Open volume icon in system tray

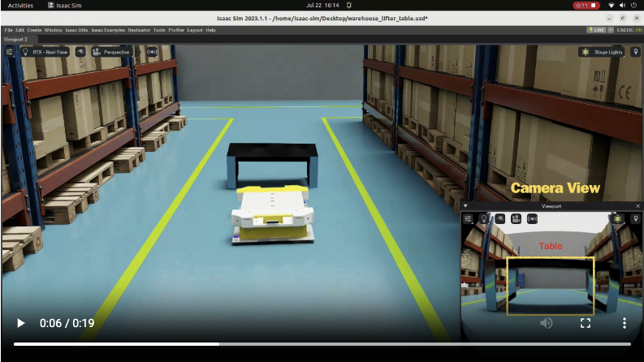pyautogui.click(x=622, y=6)
